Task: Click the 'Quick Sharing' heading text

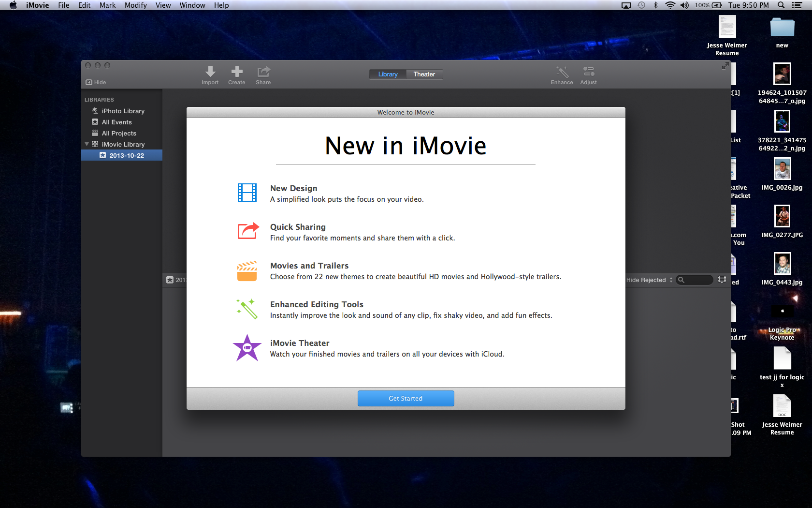Action: (x=298, y=227)
